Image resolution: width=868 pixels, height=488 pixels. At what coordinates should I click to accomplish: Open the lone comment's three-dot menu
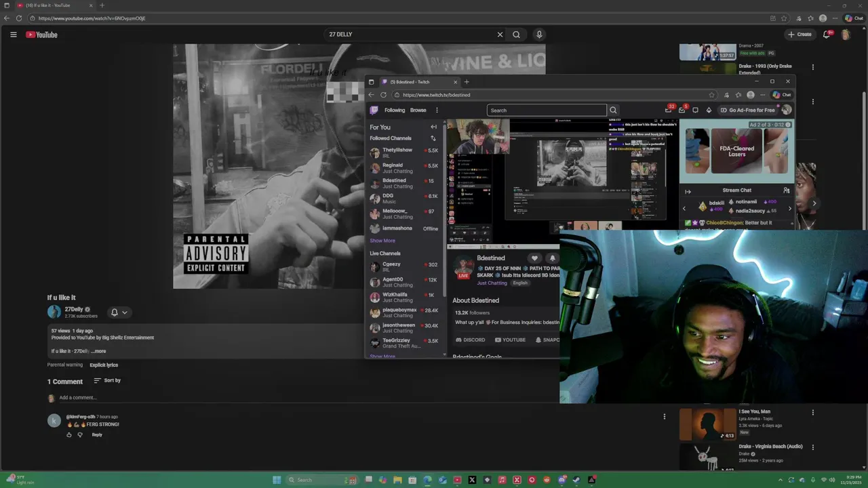click(665, 416)
